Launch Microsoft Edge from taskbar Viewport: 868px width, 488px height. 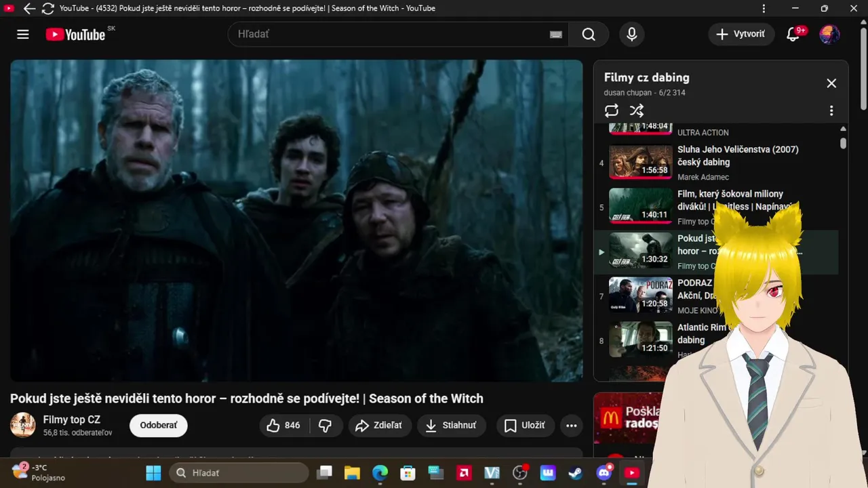coord(380,472)
